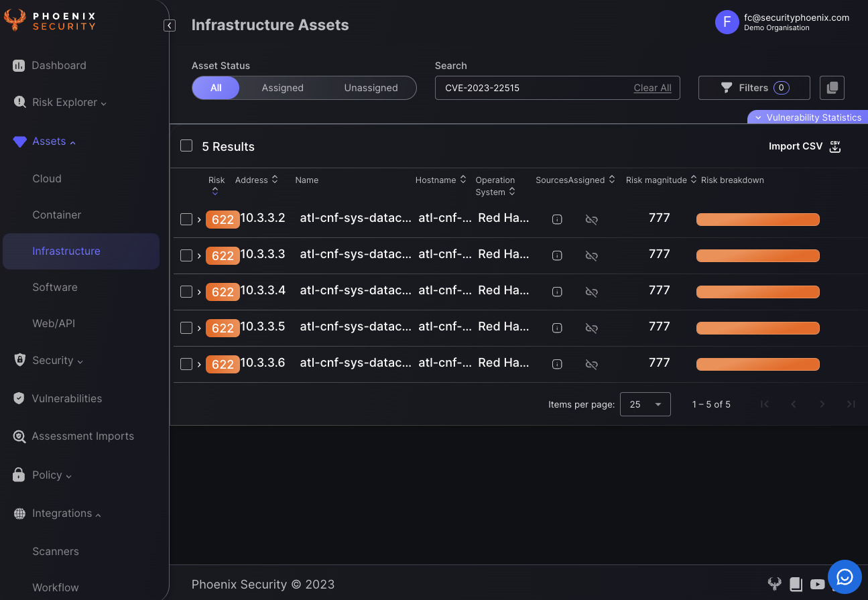Click the unlinked assignment icon for 10.3.3.4
Image resolution: width=868 pixels, height=600 pixels.
(591, 292)
